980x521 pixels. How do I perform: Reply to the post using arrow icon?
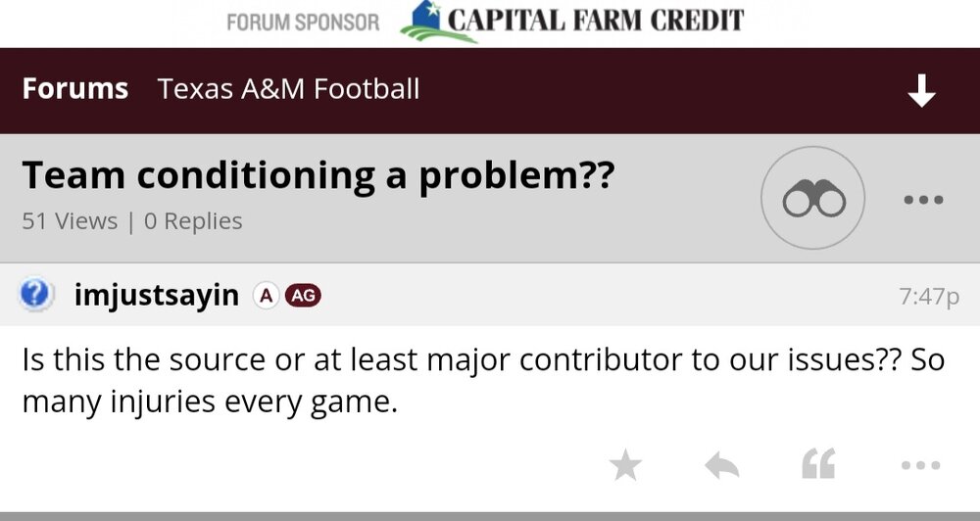click(721, 465)
